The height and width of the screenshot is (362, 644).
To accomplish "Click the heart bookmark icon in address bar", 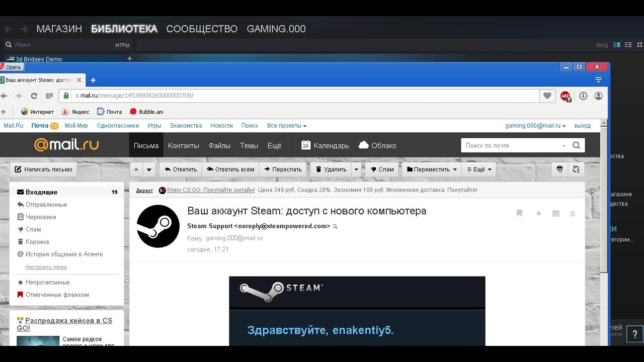I will pyautogui.click(x=547, y=96).
